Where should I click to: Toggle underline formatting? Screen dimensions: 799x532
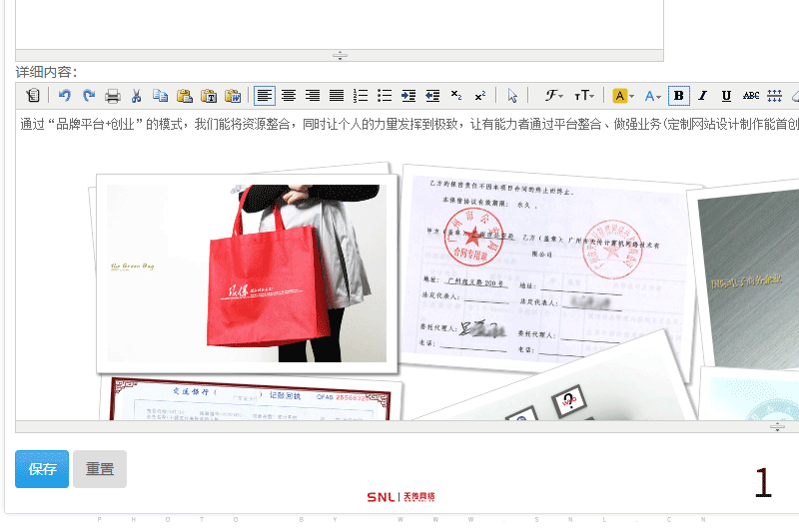pyautogui.click(x=726, y=96)
